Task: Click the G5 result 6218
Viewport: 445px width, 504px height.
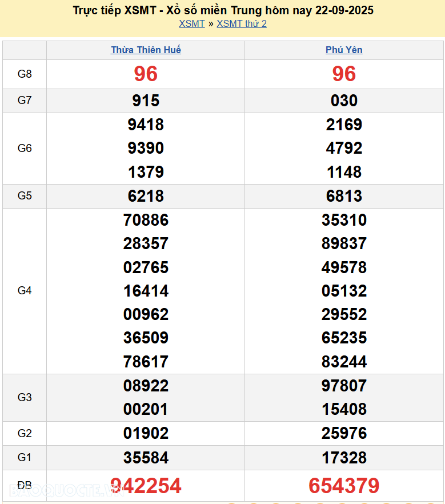Action: (146, 196)
